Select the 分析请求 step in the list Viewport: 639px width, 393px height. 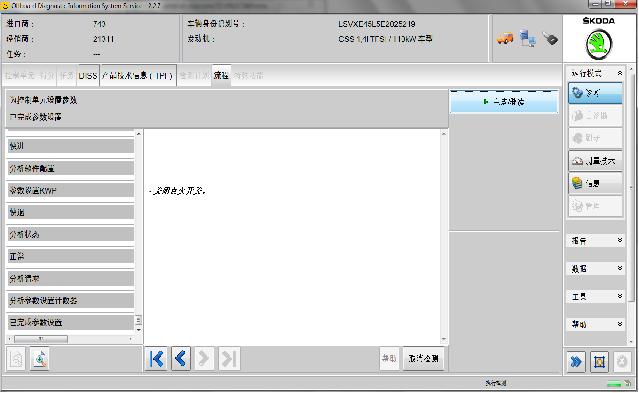point(71,278)
